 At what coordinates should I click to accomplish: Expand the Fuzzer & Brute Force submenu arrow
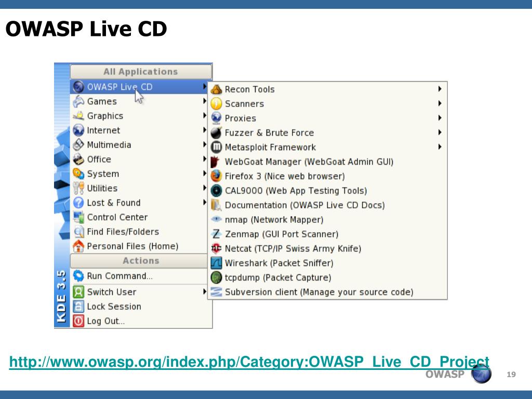[x=440, y=132]
